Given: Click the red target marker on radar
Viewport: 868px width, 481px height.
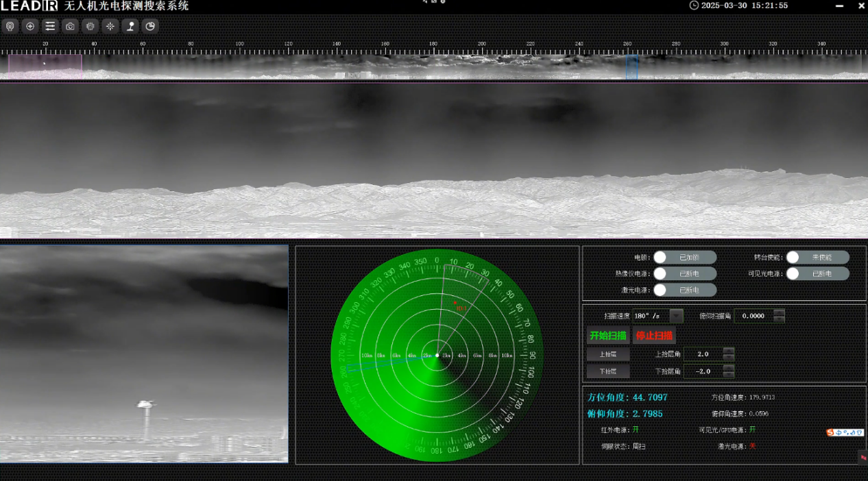Looking at the screenshot, I should tap(454, 302).
